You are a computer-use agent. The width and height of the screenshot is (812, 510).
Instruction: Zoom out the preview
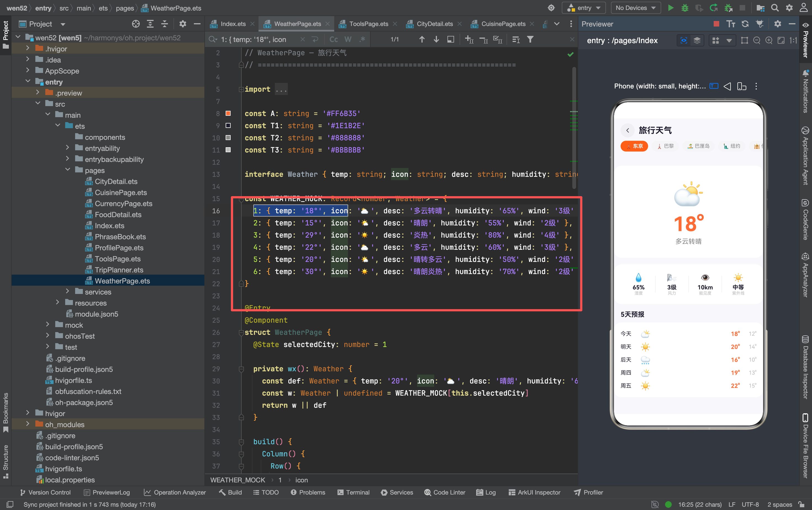click(x=757, y=41)
